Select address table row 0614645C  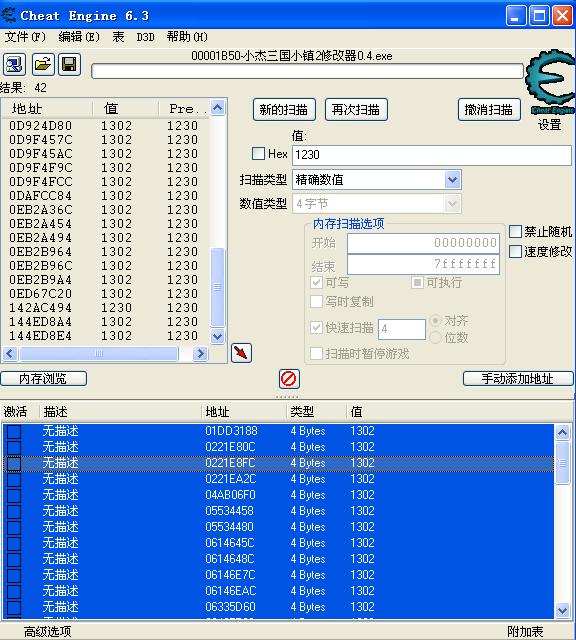coord(278,543)
